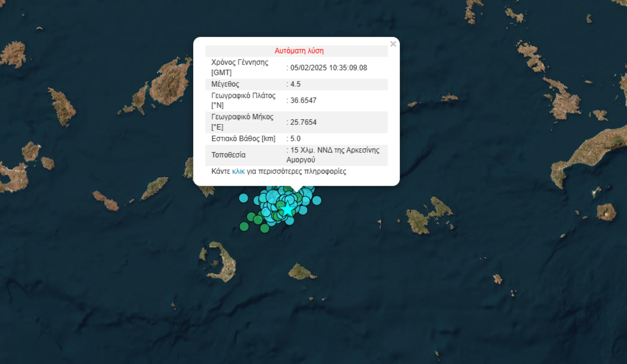Select the isolated leftmost cyan circle marker
Image resolution: width=627 pixels, height=364 pixels.
[243, 198]
